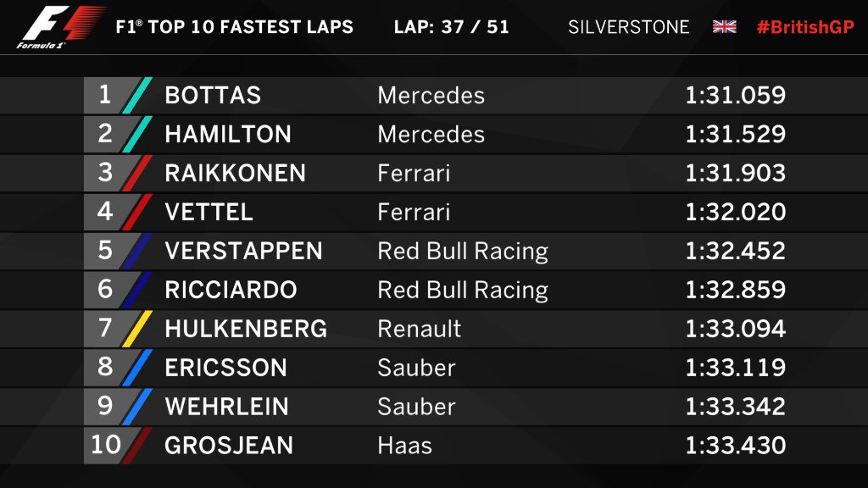Click the F1 TOP 10 FASTEST LAPS title

pyautogui.click(x=234, y=27)
